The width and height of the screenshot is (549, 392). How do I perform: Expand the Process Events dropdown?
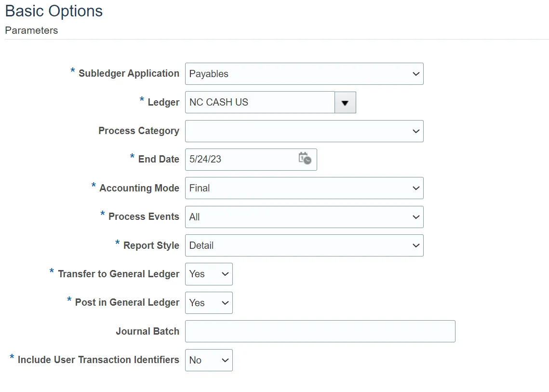(x=304, y=217)
